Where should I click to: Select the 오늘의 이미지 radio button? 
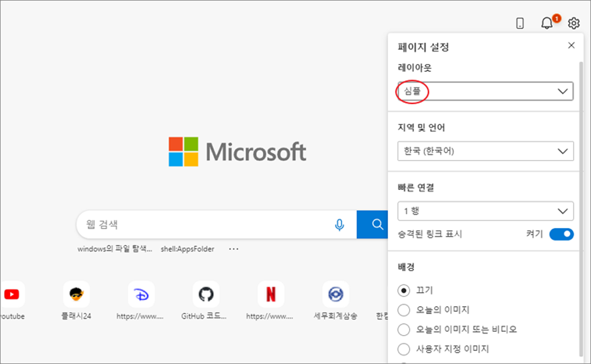(404, 310)
